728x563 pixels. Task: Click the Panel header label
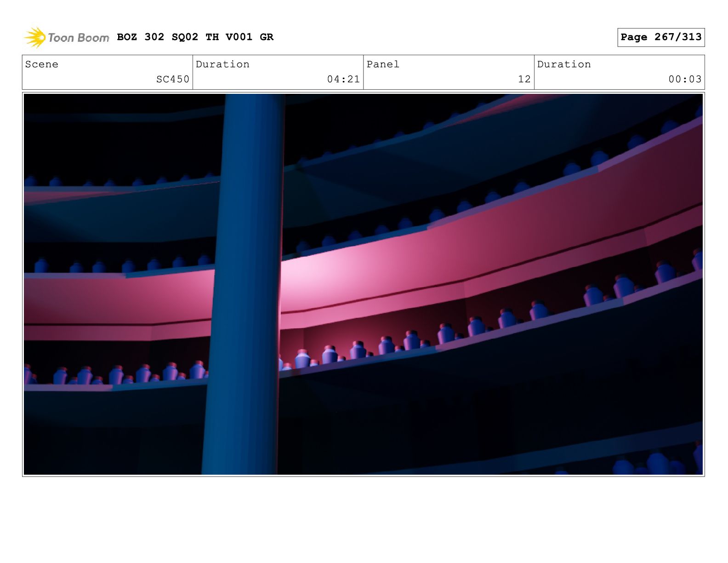click(x=383, y=64)
